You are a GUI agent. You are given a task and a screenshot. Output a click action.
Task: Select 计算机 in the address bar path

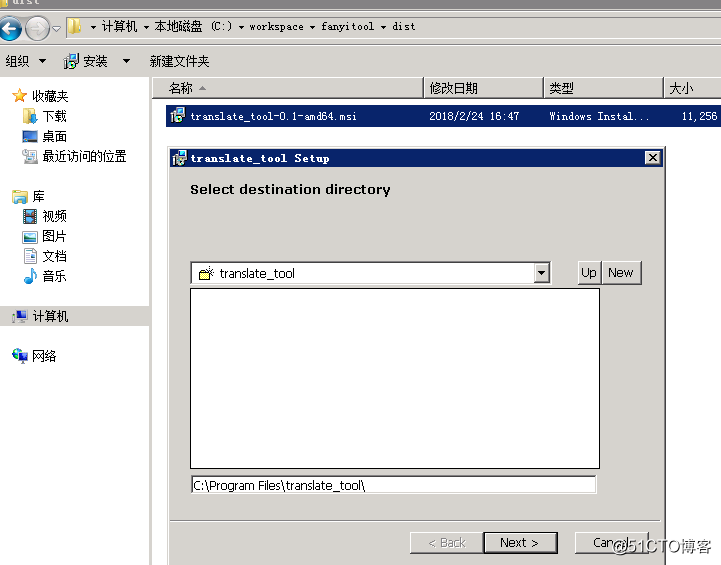pyautogui.click(x=119, y=27)
